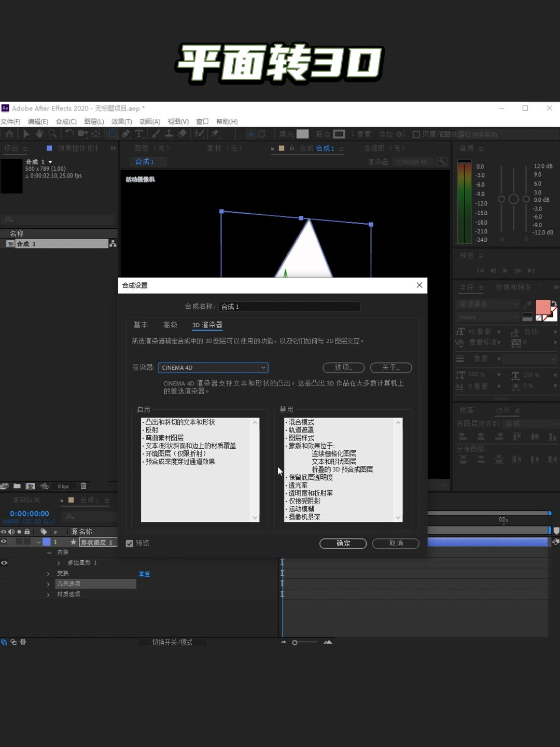This screenshot has height=747, width=560.
Task: Hide 形状图层 1 with eye toggle
Action: (x=4, y=542)
